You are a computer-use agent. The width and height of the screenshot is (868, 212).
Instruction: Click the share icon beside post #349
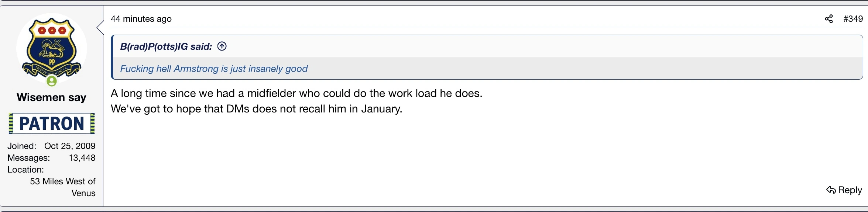pos(829,19)
